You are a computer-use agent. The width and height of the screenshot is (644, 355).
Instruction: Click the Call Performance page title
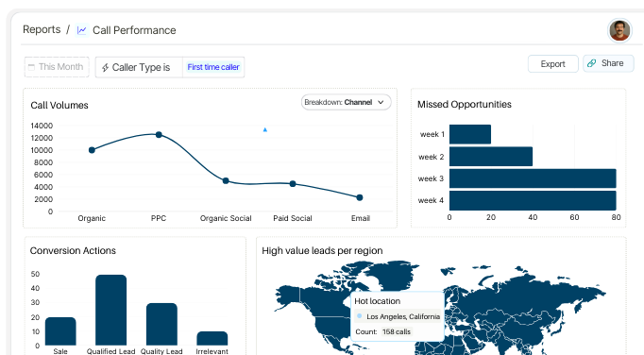134,30
